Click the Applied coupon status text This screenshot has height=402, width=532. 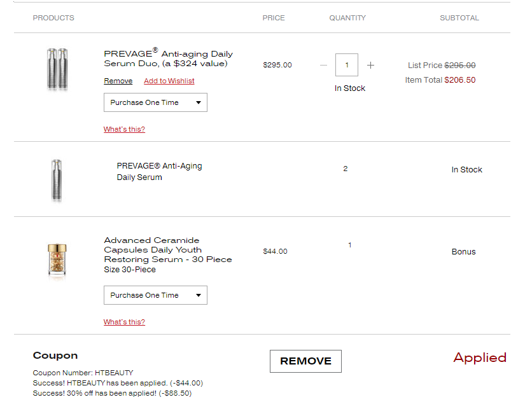(479, 357)
